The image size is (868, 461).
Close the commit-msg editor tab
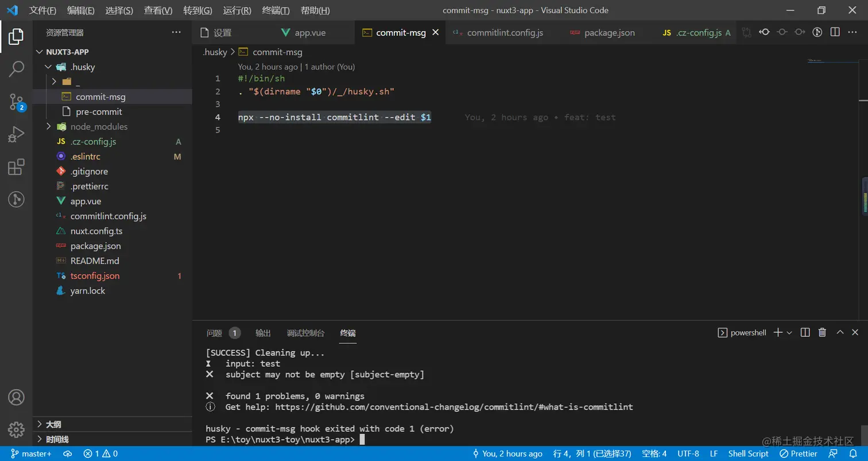pyautogui.click(x=436, y=33)
